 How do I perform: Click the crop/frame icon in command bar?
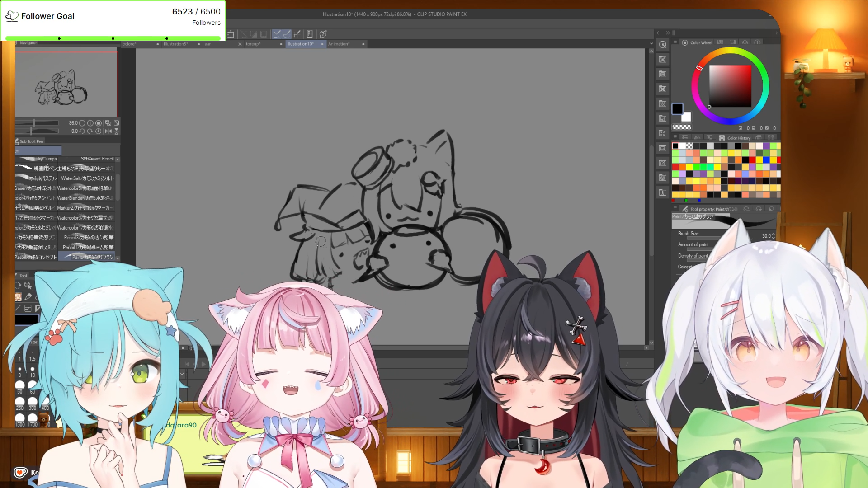[231, 34]
